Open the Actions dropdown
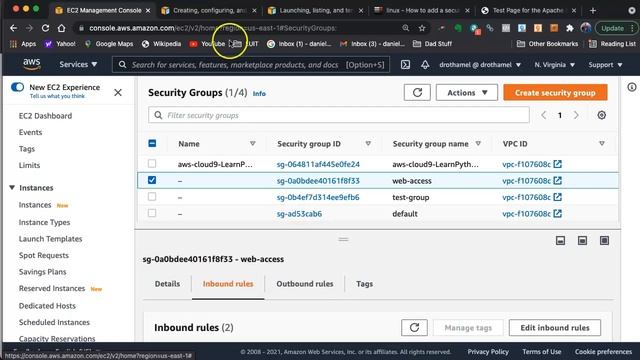 467,93
